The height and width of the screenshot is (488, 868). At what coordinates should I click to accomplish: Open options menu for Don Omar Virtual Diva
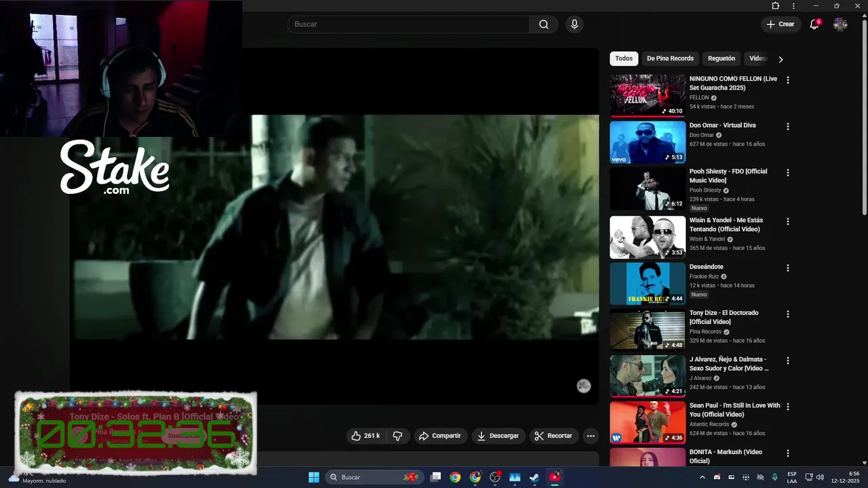point(787,127)
